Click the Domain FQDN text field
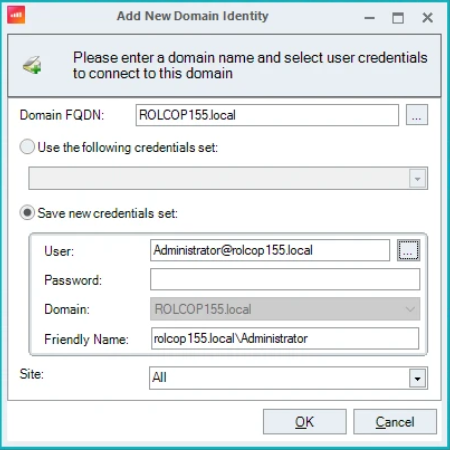 (267, 115)
